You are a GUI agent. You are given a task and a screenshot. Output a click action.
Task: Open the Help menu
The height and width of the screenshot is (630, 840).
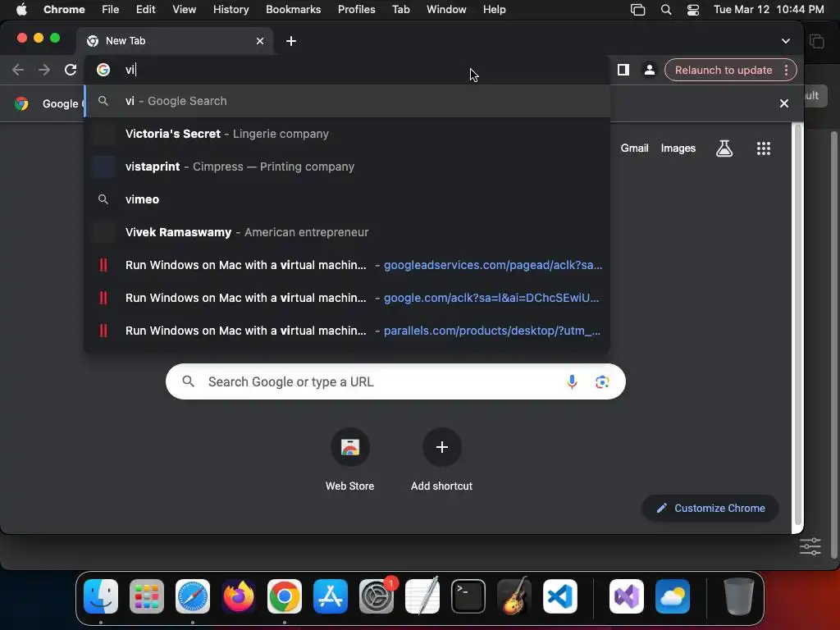[x=494, y=9]
